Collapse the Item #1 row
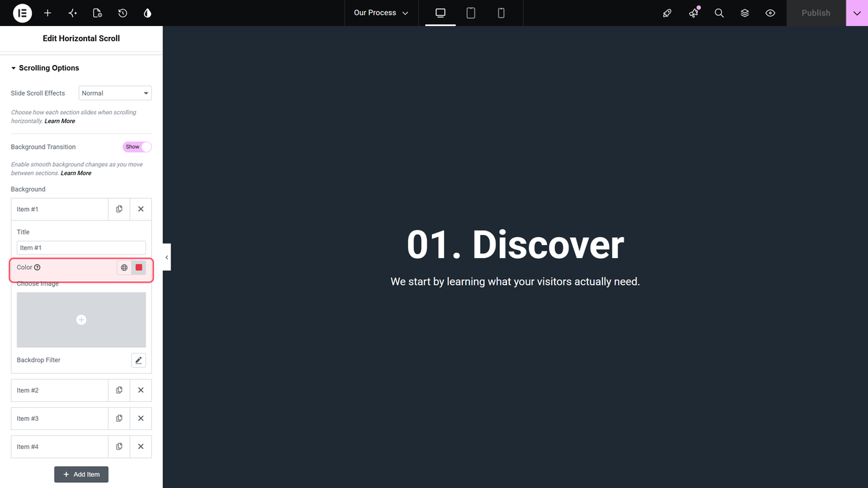 pyautogui.click(x=59, y=209)
